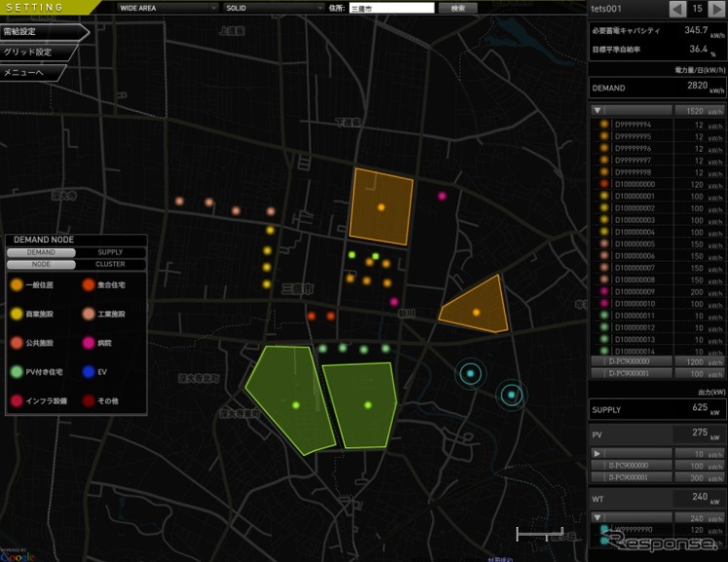This screenshot has width=728, height=562.
Task: Click the upper-left cyan wind turbine marker
Action: pos(471,373)
